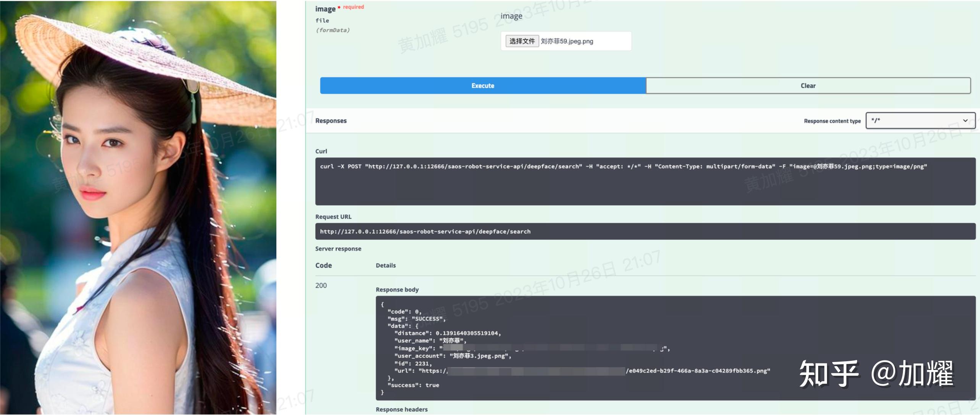The width and height of the screenshot is (980, 415).
Task: Click the Request URL code box
Action: [x=645, y=232]
